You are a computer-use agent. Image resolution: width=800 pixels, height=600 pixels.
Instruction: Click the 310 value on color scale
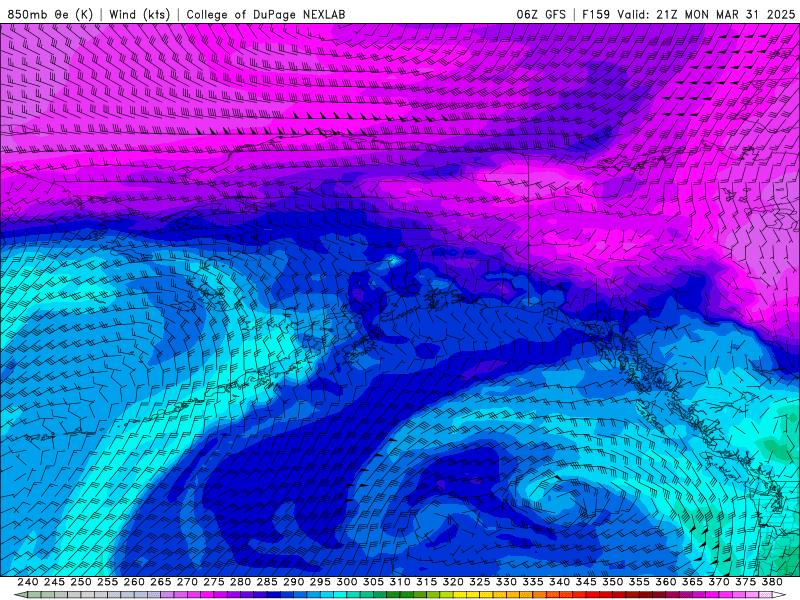click(400, 582)
